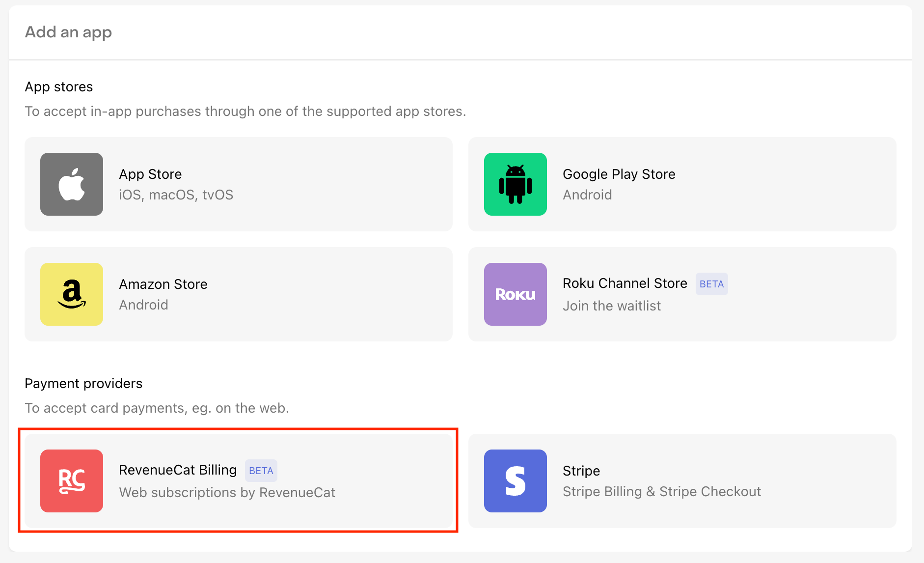The width and height of the screenshot is (924, 563).
Task: Click 'Web subscriptions by RevenueCat' text
Action: click(227, 493)
